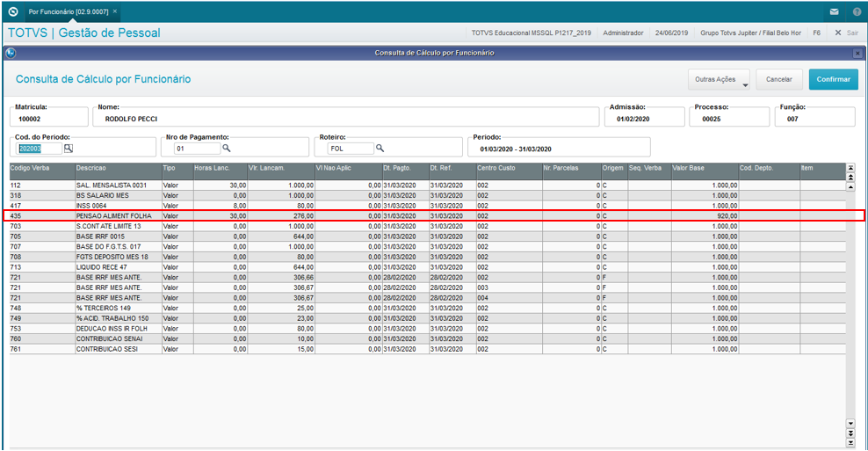The height and width of the screenshot is (451, 868).
Task: Open the mail envelope icon
Action: (x=835, y=11)
